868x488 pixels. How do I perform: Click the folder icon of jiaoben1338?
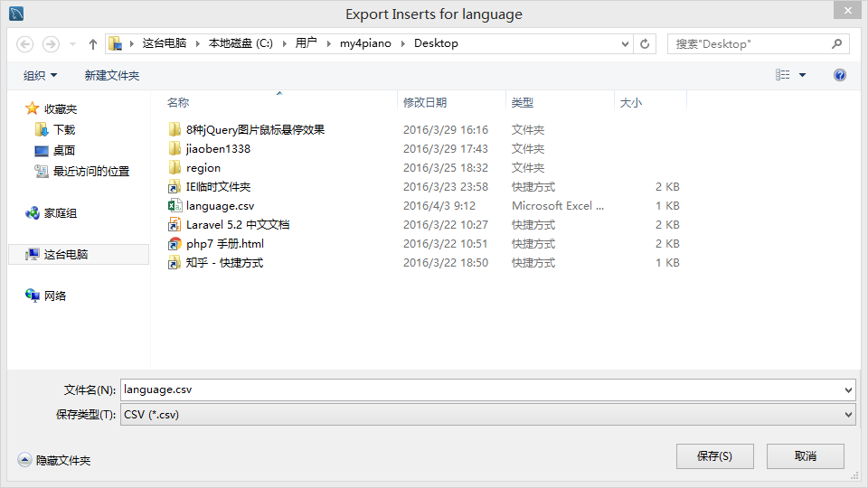coord(175,148)
